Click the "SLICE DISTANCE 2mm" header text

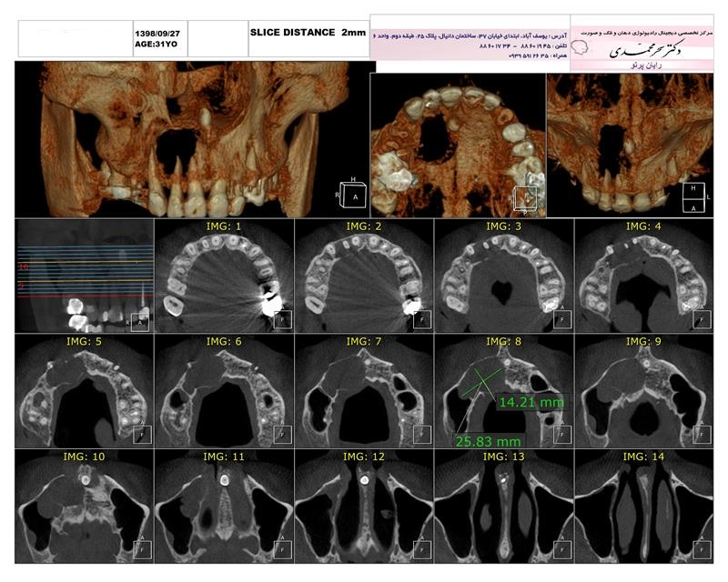(x=308, y=33)
